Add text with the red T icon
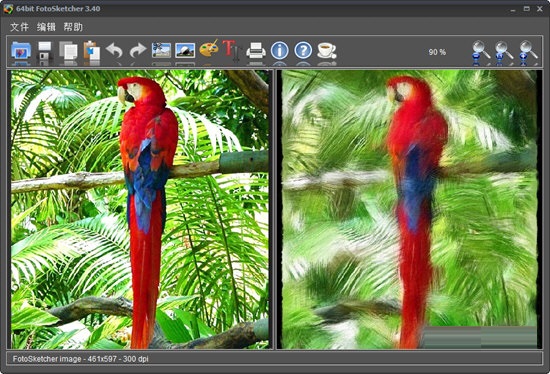550x374 pixels. pyautogui.click(x=232, y=50)
